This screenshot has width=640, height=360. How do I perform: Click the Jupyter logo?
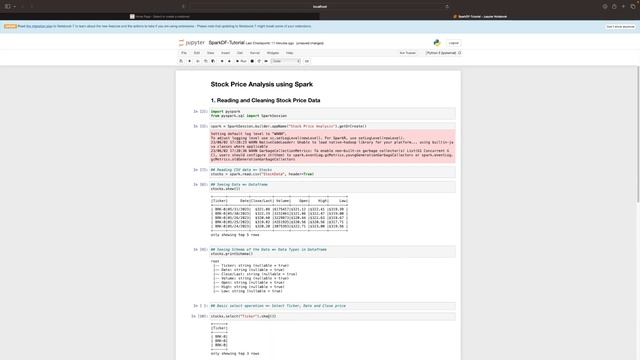(192, 43)
